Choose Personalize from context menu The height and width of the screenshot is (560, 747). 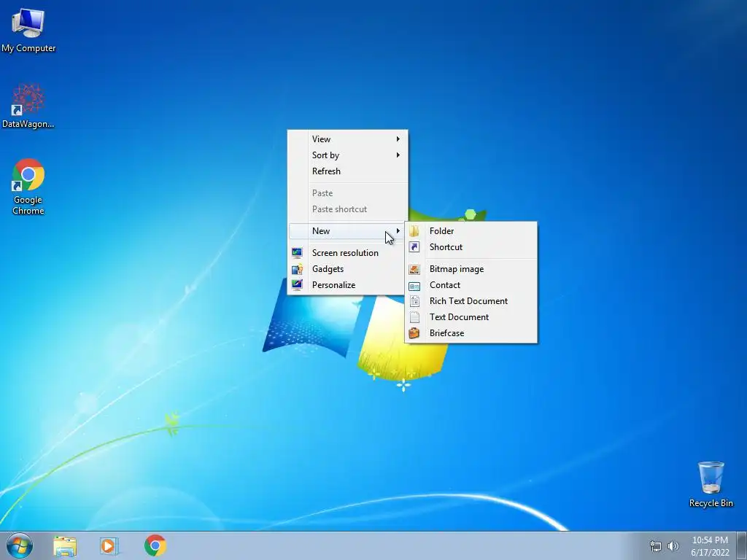pos(347,285)
